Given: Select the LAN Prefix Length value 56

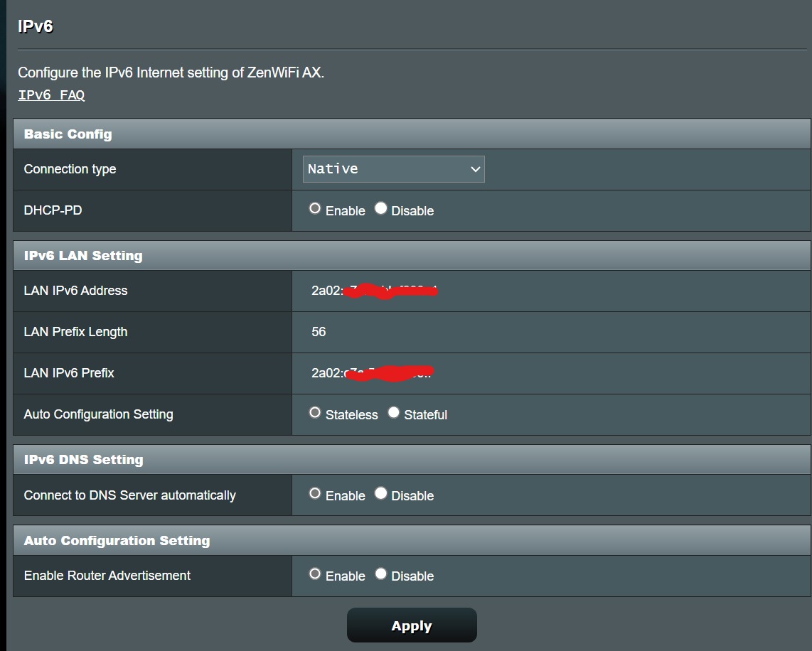Looking at the screenshot, I should (318, 332).
